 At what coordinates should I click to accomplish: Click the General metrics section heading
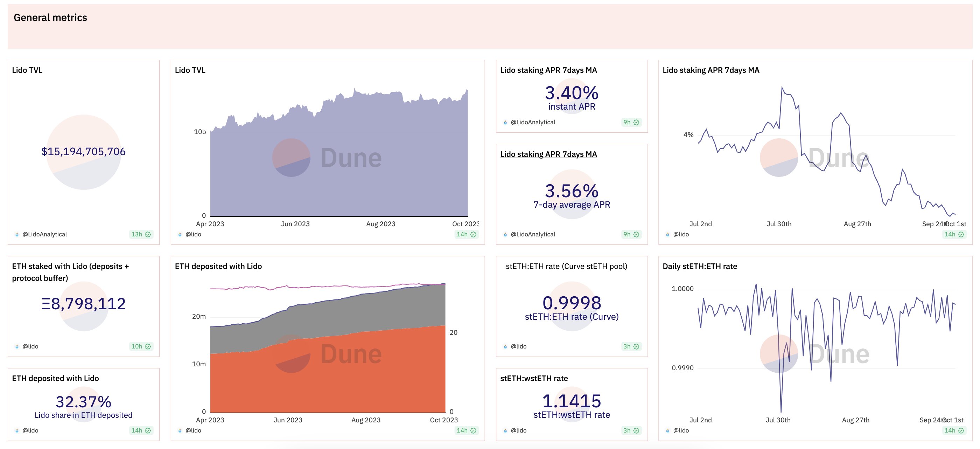click(x=50, y=18)
